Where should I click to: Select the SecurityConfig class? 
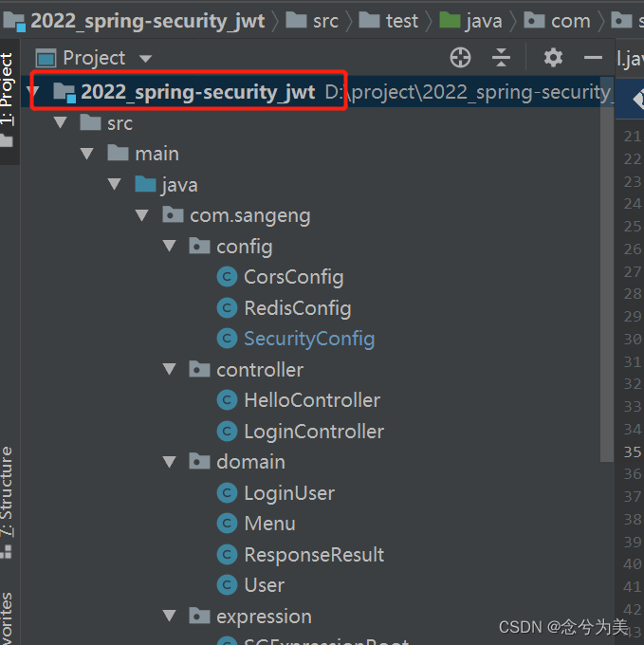[309, 339]
